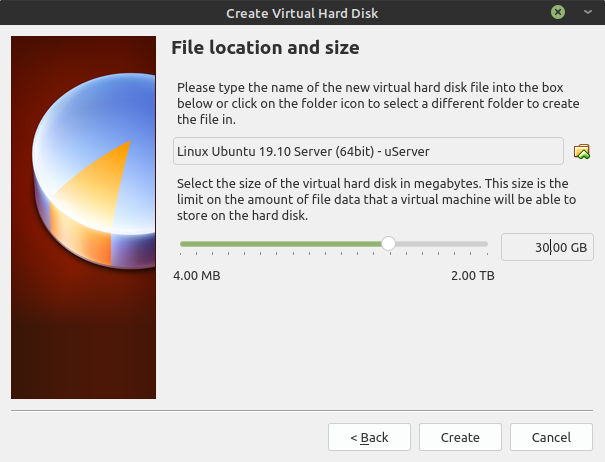Focus the 30.00 GB size text box
Image resolution: width=605 pixels, height=462 pixels.
(547, 247)
